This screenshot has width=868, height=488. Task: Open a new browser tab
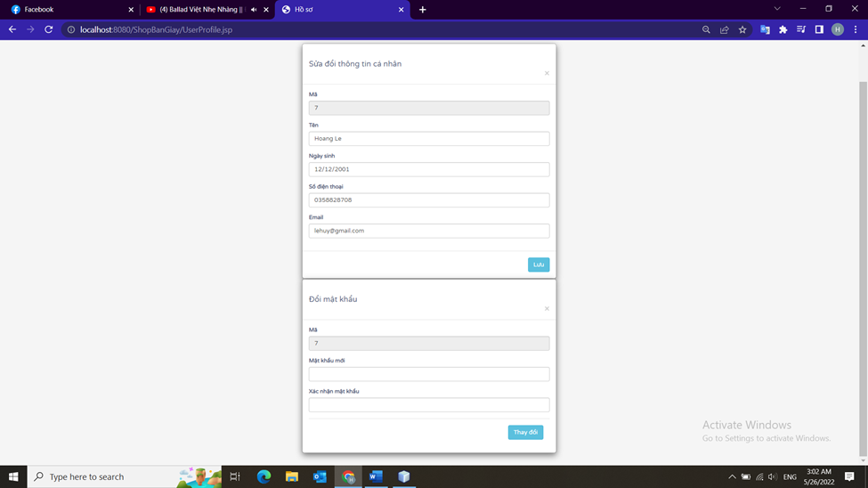coord(422,10)
